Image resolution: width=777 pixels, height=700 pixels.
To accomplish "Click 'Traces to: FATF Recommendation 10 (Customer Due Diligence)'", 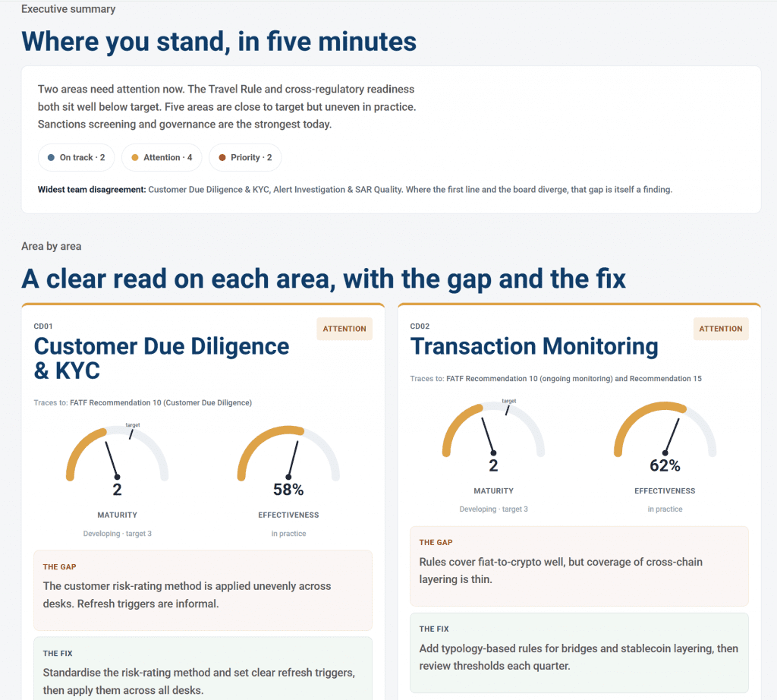I will (143, 402).
